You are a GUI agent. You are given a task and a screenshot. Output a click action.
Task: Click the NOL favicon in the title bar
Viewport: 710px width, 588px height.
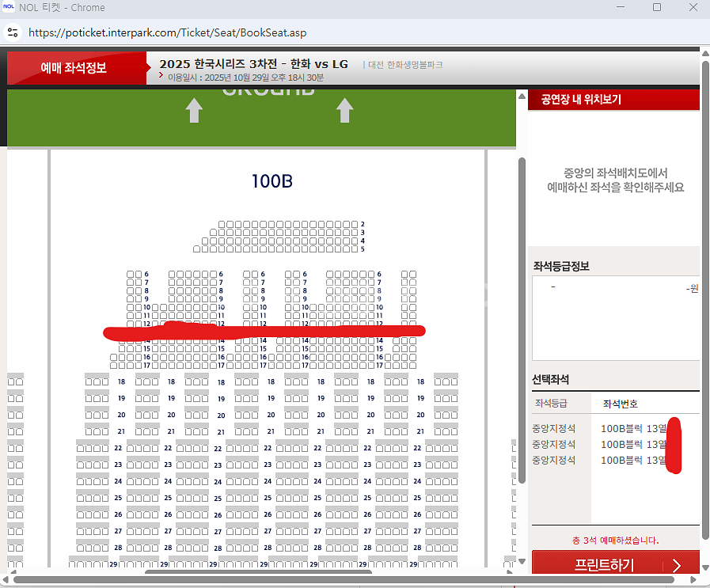(x=10, y=7)
